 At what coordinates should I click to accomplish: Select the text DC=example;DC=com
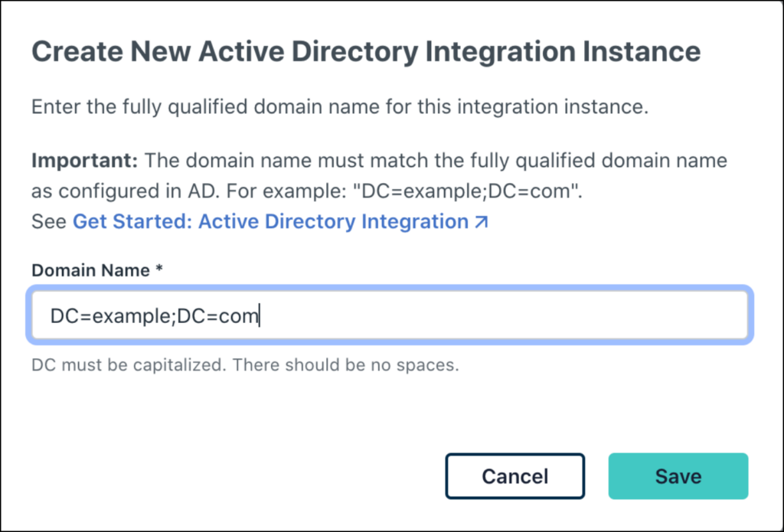[x=152, y=315]
